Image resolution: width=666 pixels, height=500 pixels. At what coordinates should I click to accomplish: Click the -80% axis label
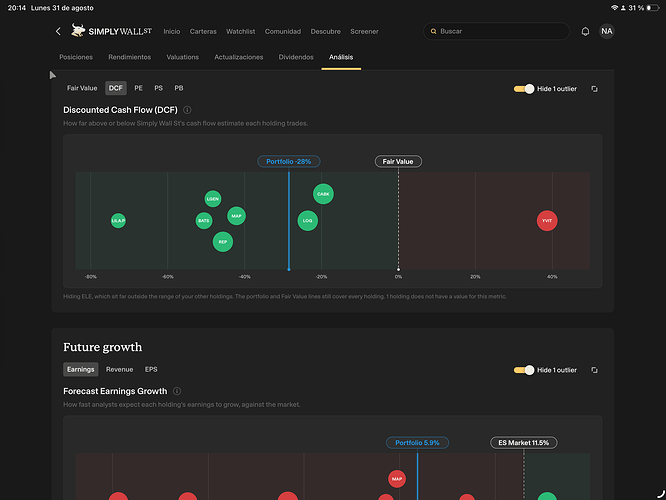pos(90,277)
